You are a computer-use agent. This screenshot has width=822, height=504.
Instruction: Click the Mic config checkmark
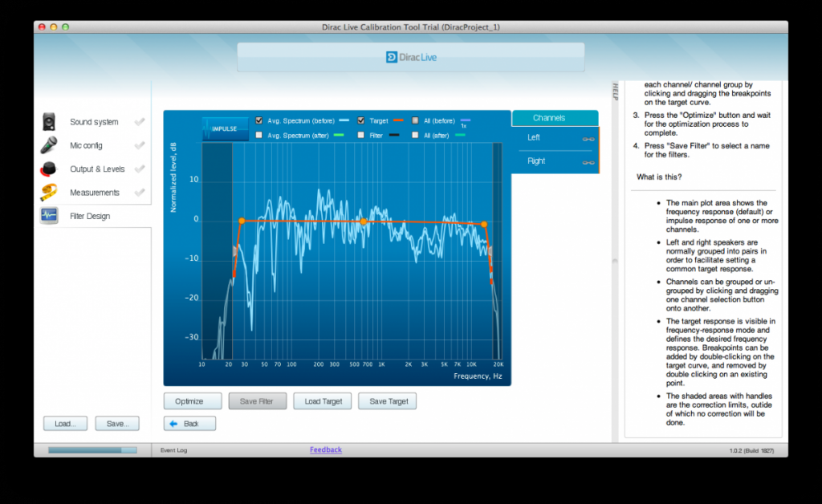tap(140, 145)
